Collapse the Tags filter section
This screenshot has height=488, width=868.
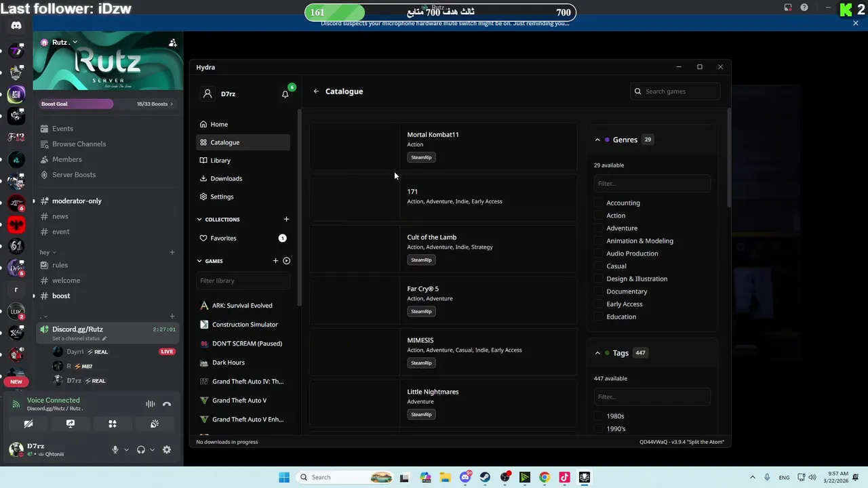coord(597,353)
